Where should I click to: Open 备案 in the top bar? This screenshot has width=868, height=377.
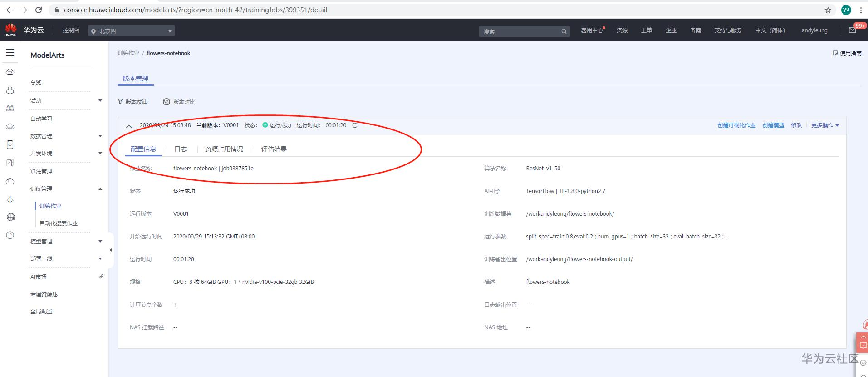[696, 30]
